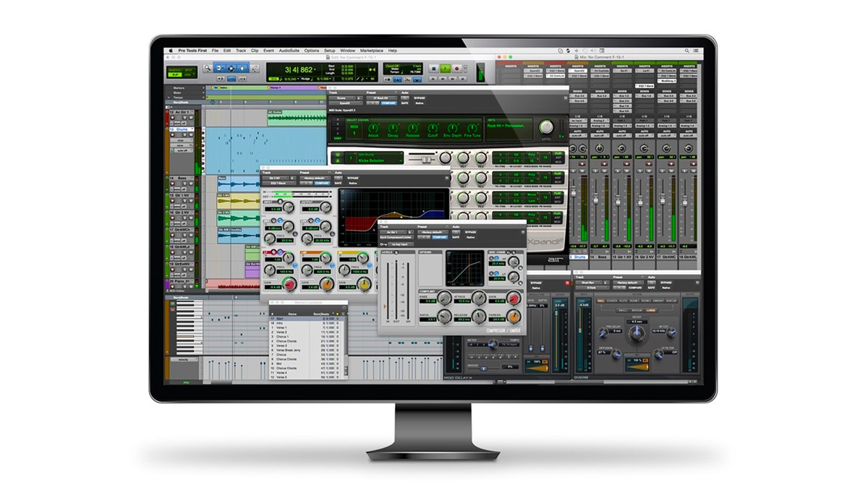Click the compressor Attack knob

pos(479,298)
